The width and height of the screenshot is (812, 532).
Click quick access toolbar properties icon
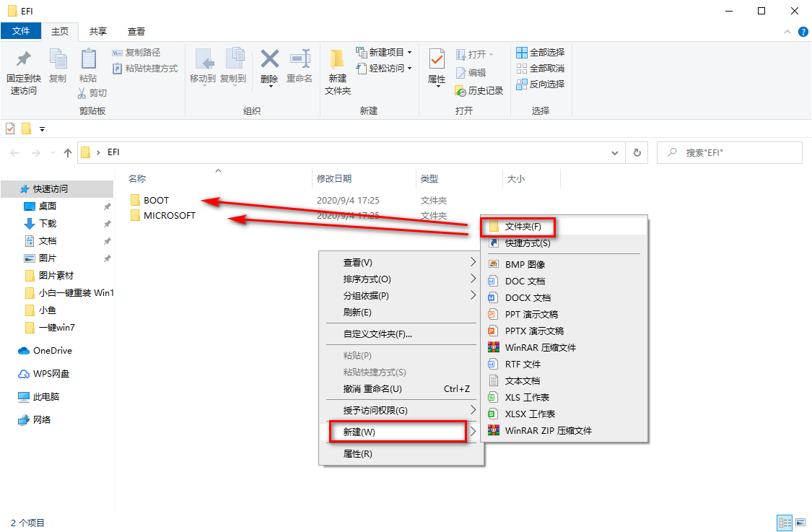[10, 128]
